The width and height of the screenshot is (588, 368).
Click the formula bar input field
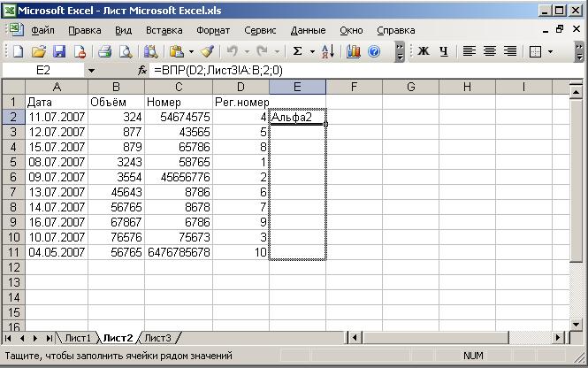point(354,70)
